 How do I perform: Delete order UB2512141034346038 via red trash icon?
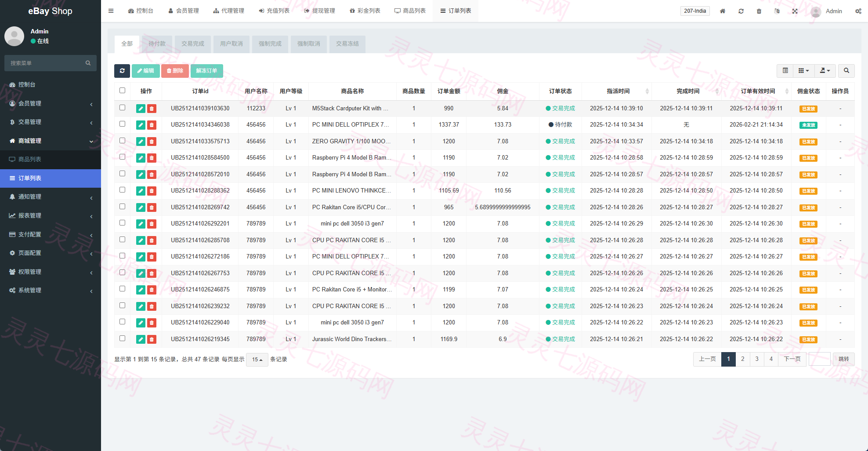click(x=152, y=125)
